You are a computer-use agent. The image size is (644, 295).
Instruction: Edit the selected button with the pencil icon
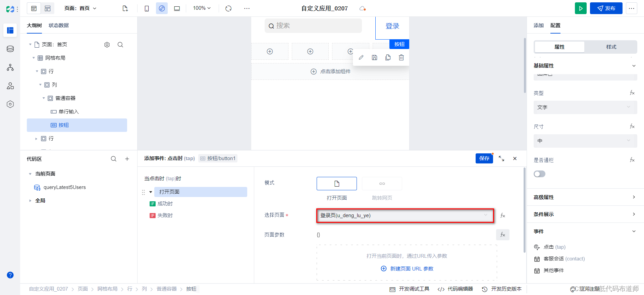pyautogui.click(x=361, y=57)
